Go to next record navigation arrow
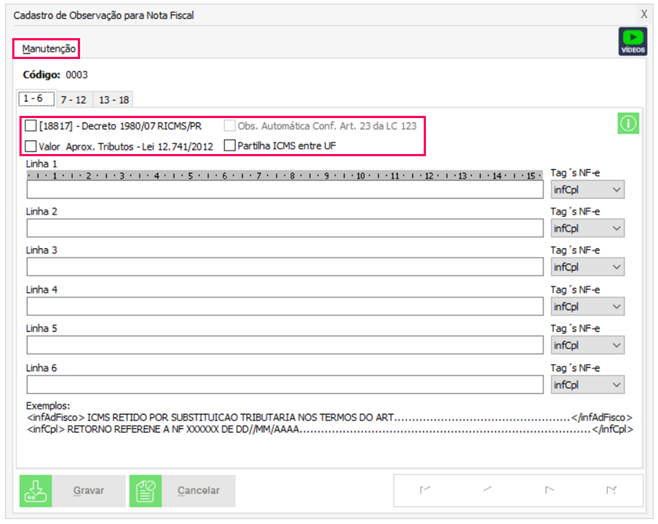 tap(548, 490)
